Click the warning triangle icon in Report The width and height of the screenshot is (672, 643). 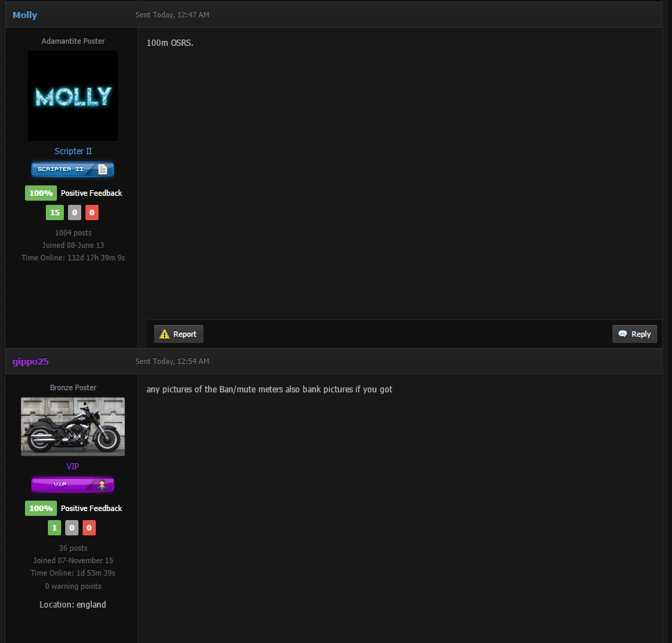165,334
